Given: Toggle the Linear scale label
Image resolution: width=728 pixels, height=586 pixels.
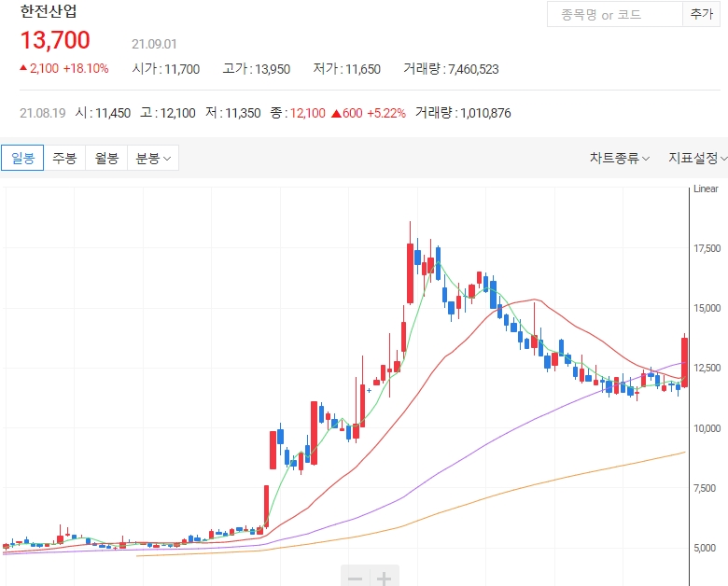Looking at the screenshot, I should [706, 189].
